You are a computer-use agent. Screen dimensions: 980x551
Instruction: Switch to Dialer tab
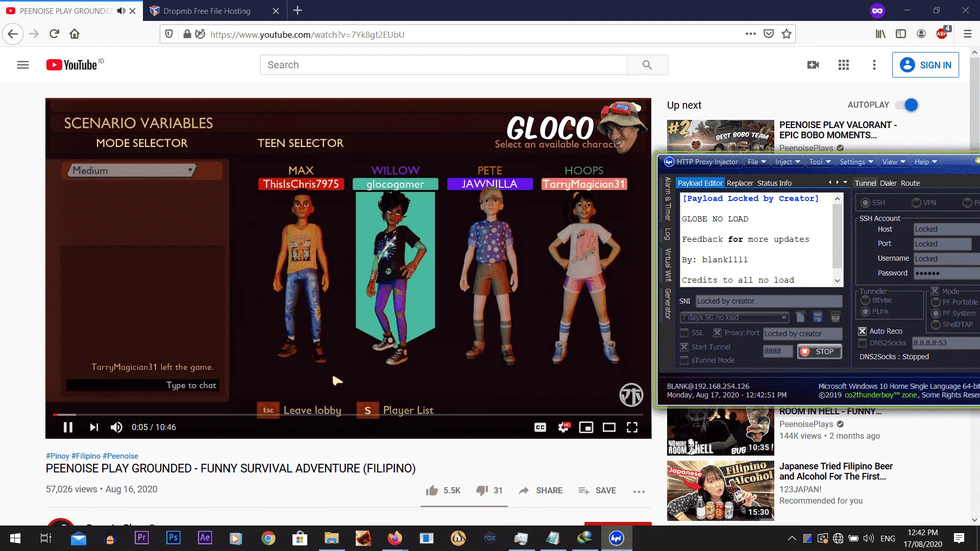tap(888, 183)
